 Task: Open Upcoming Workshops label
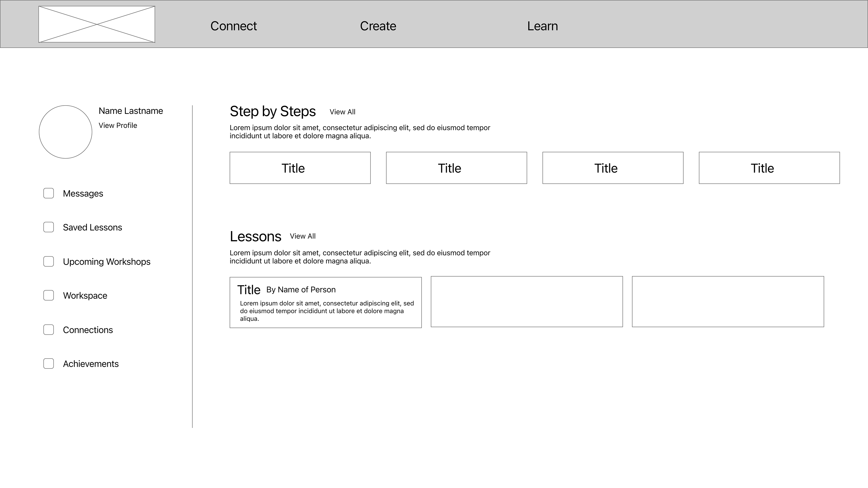click(106, 262)
